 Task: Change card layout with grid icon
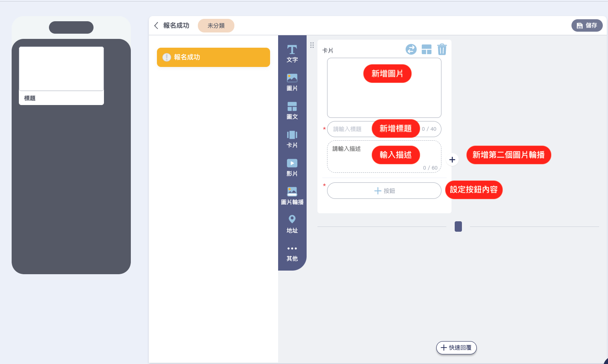click(427, 49)
